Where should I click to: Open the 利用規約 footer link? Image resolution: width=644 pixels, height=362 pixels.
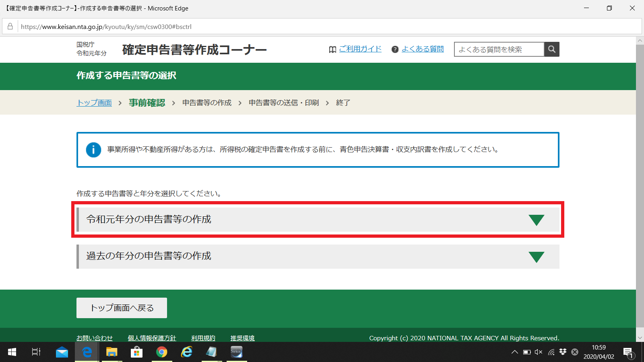pos(203,338)
